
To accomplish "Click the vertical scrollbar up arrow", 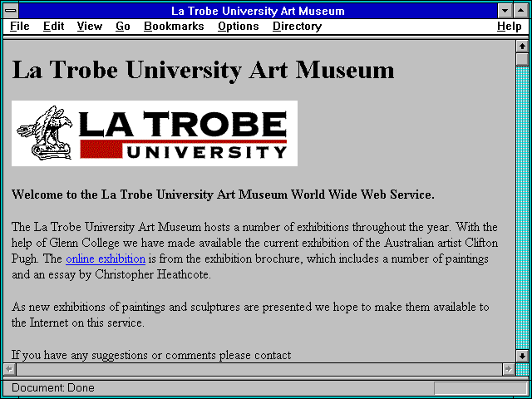I will [522, 47].
